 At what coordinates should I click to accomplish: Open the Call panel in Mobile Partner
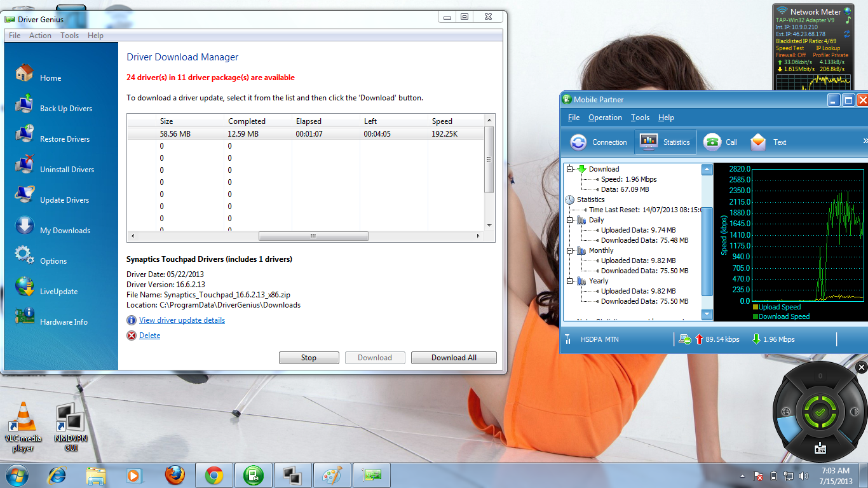[721, 142]
